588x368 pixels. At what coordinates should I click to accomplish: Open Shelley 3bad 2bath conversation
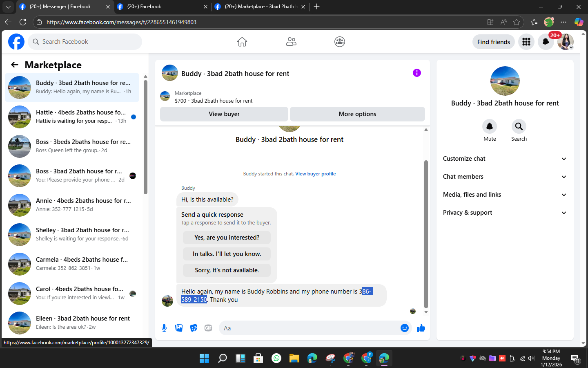[x=72, y=234]
